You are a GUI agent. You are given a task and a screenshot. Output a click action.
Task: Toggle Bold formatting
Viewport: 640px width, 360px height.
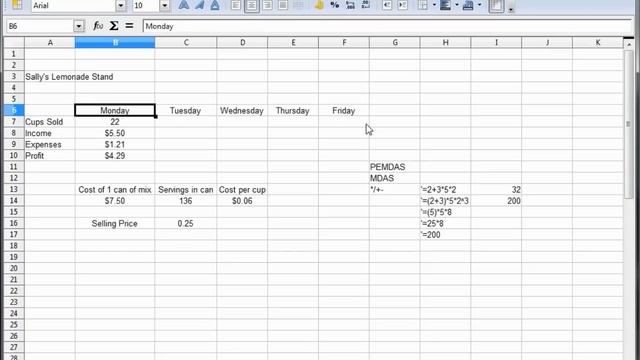(184, 5)
